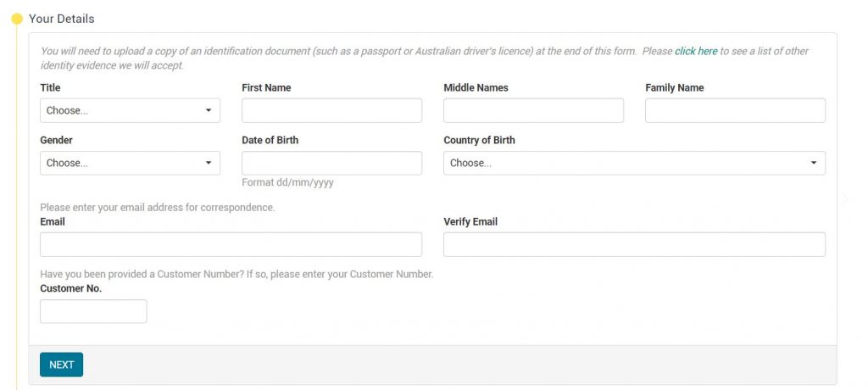This screenshot has height=390, width=868.
Task: Focus the First Name text box
Action: [x=331, y=110]
